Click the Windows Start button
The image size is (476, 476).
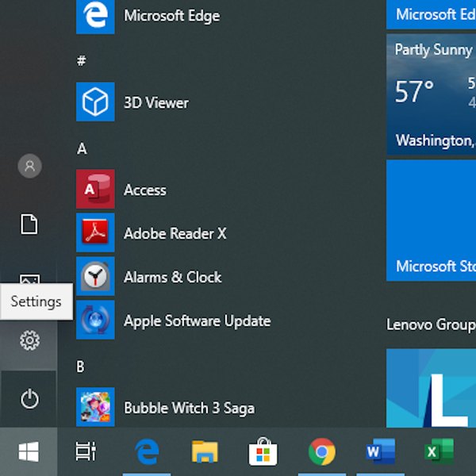[29, 451]
